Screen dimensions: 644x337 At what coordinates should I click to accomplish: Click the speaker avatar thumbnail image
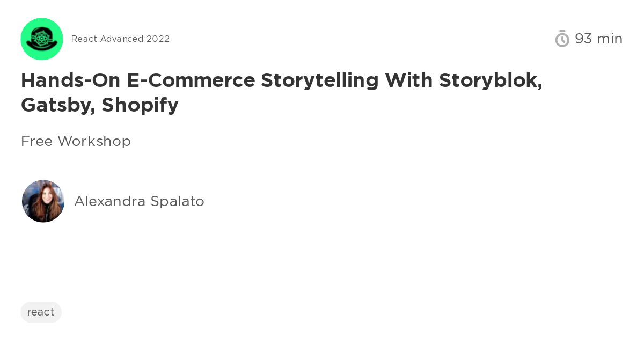43,201
